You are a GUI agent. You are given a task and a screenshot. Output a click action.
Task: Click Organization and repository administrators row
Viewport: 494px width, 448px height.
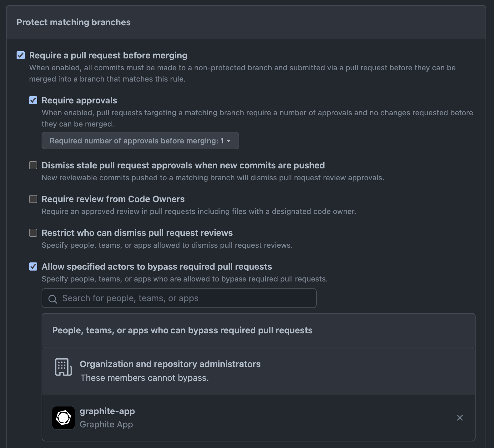point(259,371)
